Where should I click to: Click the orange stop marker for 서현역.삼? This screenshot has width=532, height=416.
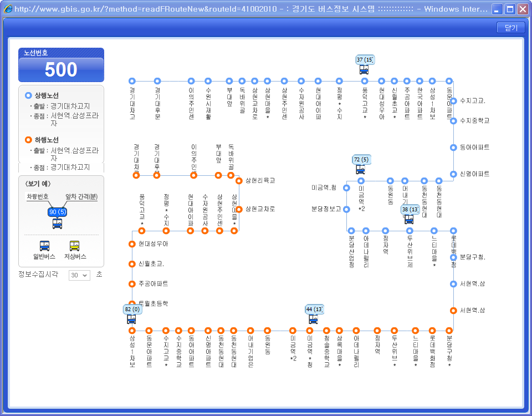point(453,311)
